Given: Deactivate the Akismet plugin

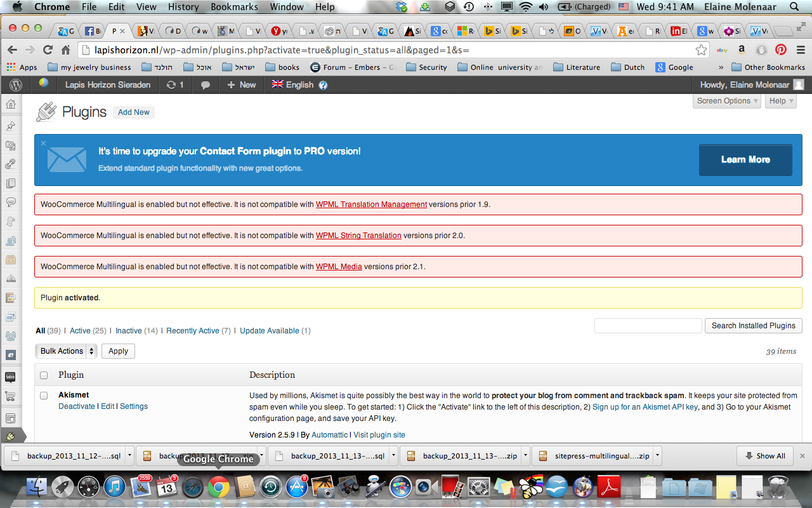Looking at the screenshot, I should point(77,406).
